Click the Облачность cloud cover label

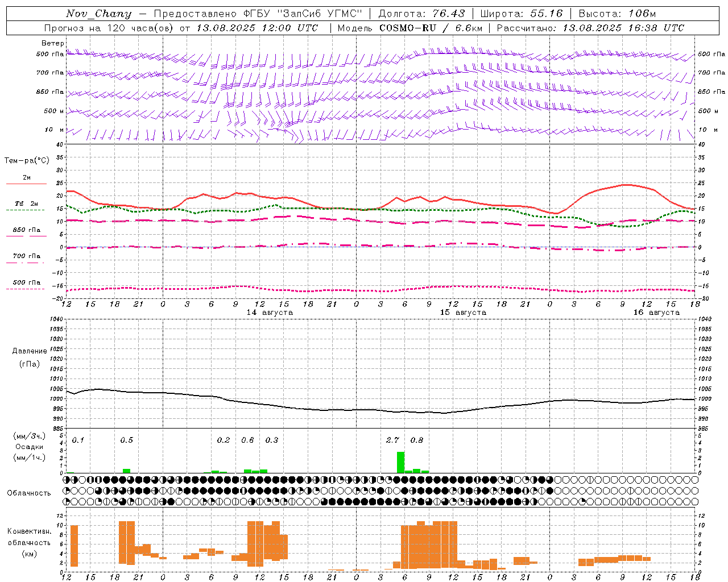(x=29, y=493)
